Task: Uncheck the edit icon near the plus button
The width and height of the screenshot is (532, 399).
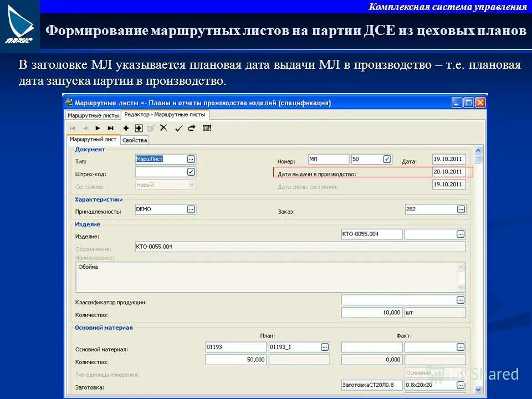Action: [x=151, y=127]
